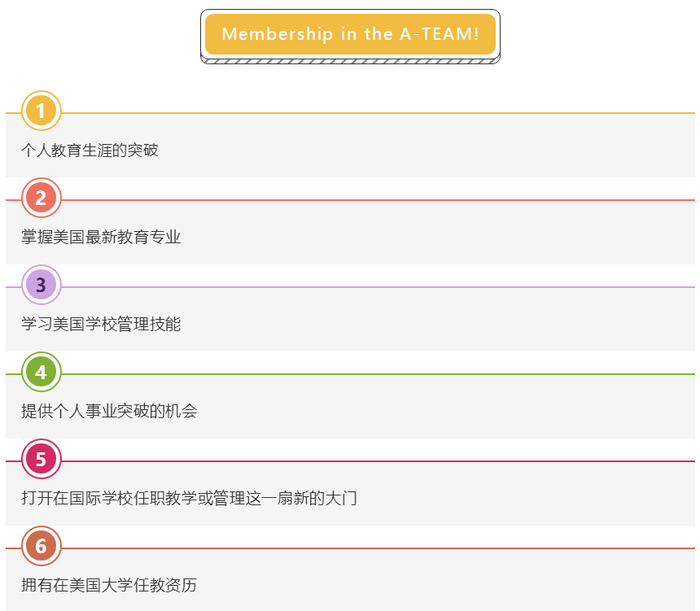Click the purple divider line beside number 3
This screenshot has width=700, height=611.
374,287
